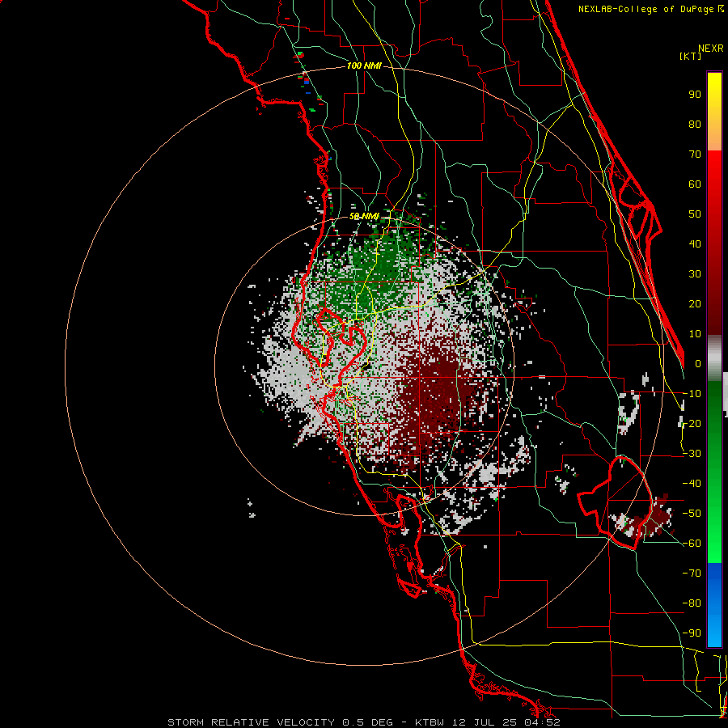The height and width of the screenshot is (728, 728).
Task: Click the blue band at scale bottom
Action: (714, 605)
